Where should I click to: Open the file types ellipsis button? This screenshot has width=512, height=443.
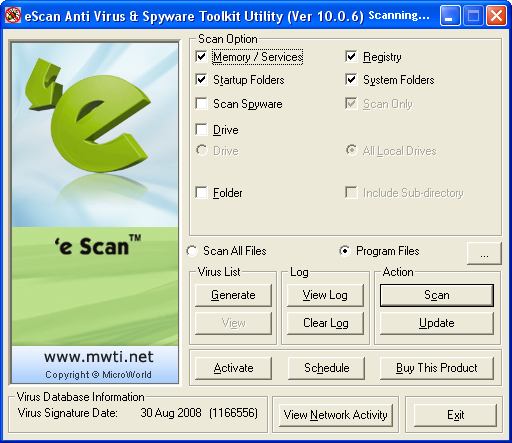click(484, 254)
